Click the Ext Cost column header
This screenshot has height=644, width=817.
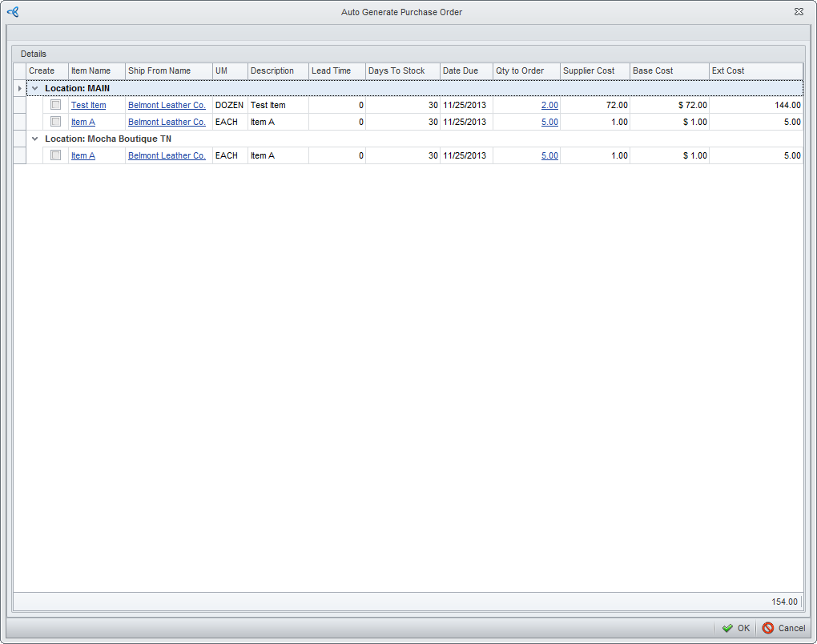tap(728, 70)
